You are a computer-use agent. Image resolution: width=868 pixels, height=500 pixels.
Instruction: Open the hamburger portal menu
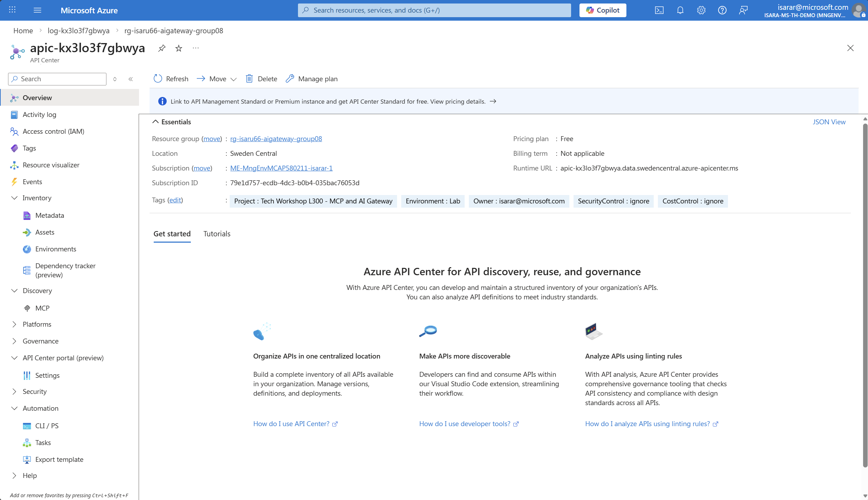pyautogui.click(x=37, y=10)
